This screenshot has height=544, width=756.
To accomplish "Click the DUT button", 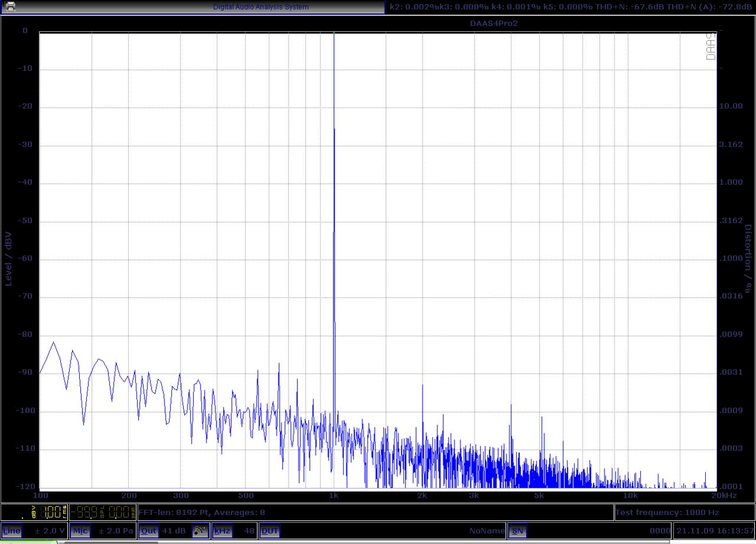I will 270,530.
